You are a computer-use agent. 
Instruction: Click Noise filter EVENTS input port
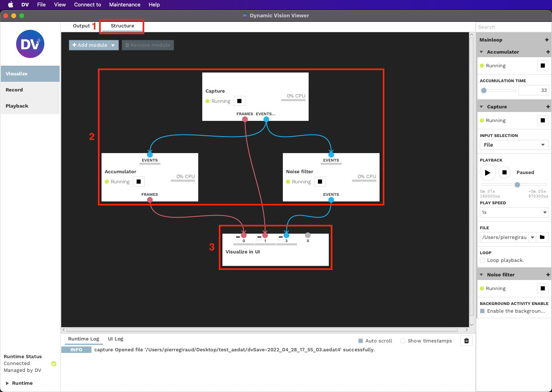331,155
